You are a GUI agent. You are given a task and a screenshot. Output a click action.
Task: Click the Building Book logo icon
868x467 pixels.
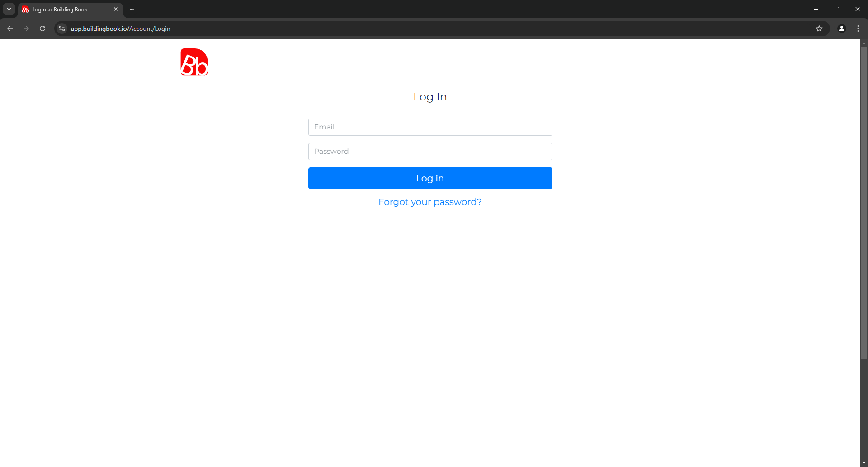pos(194,62)
